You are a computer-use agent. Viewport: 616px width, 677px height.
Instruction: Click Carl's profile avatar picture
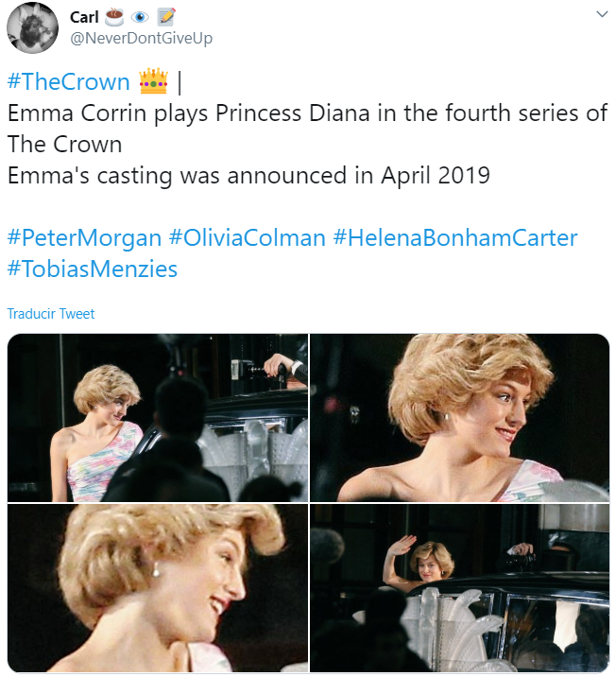pyautogui.click(x=33, y=26)
